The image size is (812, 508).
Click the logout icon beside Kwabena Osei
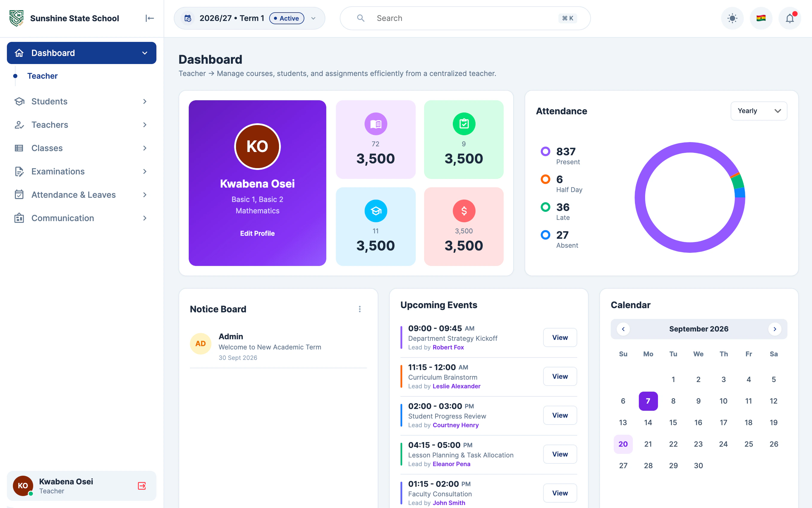pos(142,486)
